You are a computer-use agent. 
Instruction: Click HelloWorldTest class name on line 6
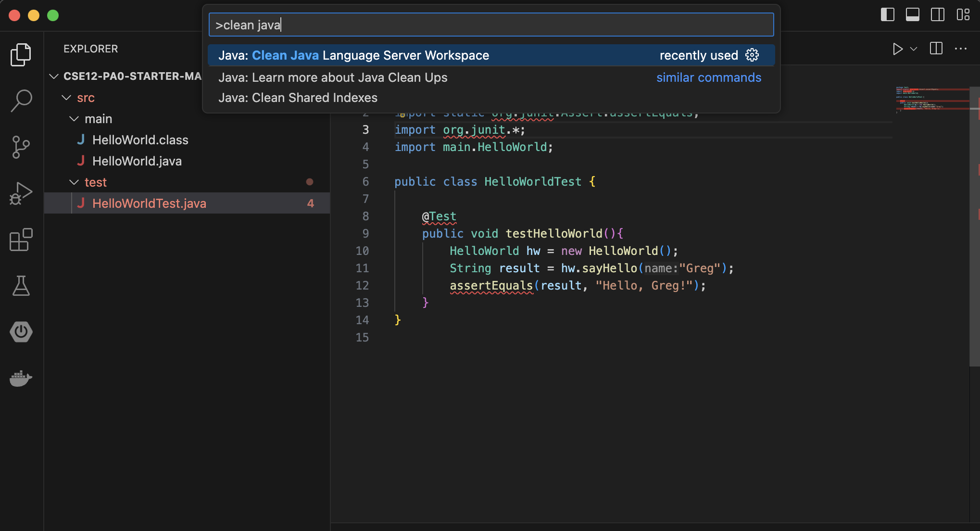tap(533, 182)
